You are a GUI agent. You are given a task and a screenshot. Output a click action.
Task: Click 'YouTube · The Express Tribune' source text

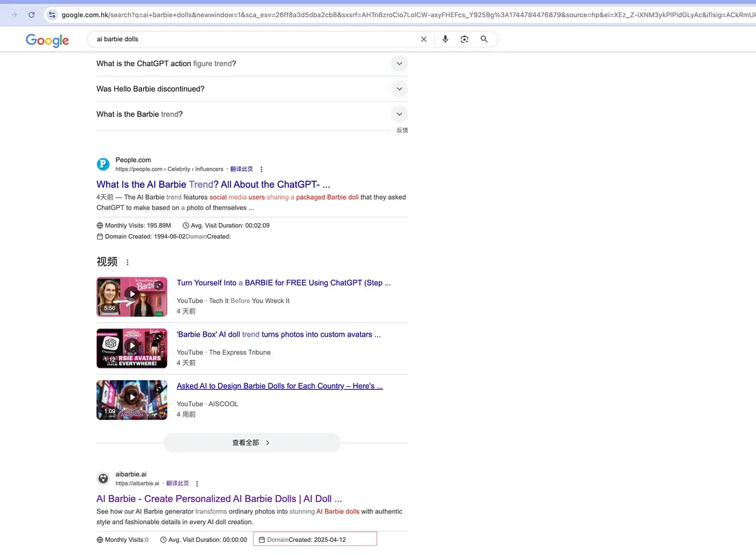click(x=223, y=353)
